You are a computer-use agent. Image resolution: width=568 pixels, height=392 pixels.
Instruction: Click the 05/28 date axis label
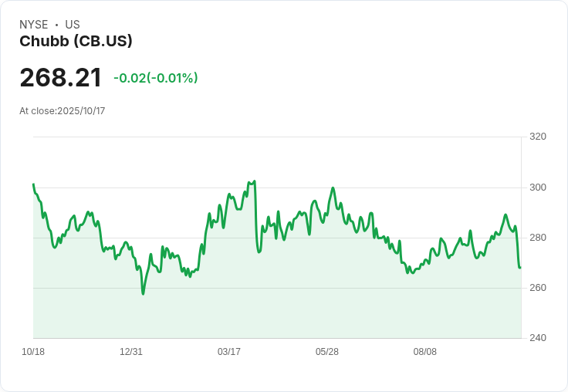327,352
